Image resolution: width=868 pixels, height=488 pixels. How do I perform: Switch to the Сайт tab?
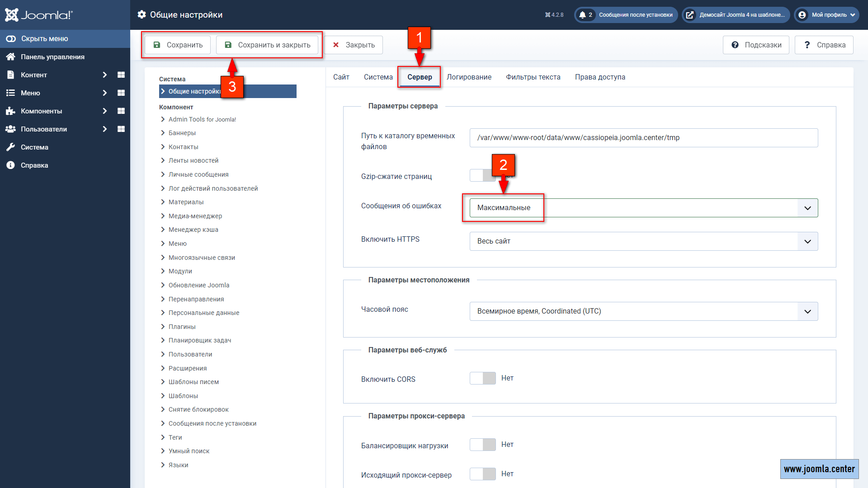point(341,77)
